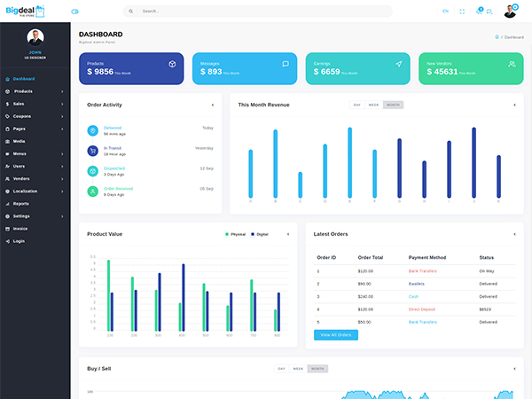Toggle the sidebar collapse switch in header
Screen dimensions: 532x399
point(74,12)
